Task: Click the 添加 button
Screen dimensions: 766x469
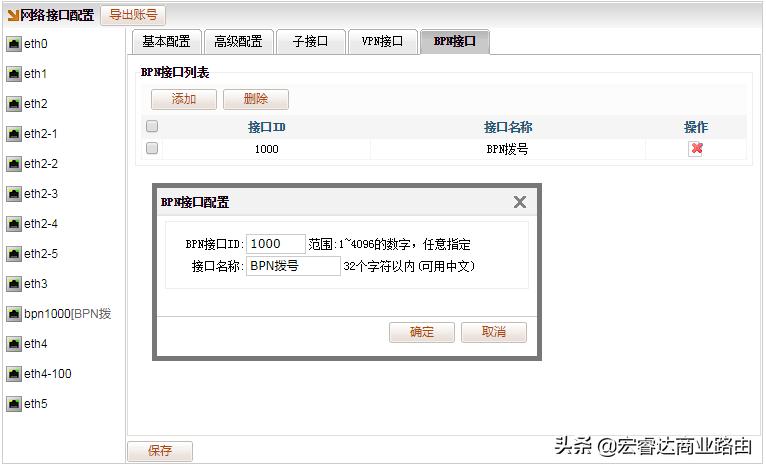Action: pos(184,99)
